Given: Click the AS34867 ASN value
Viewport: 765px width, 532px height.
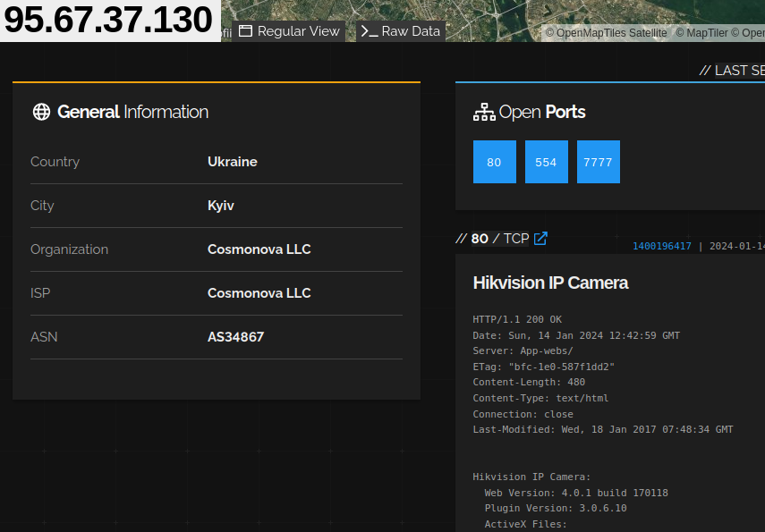Looking at the screenshot, I should click(x=235, y=337).
